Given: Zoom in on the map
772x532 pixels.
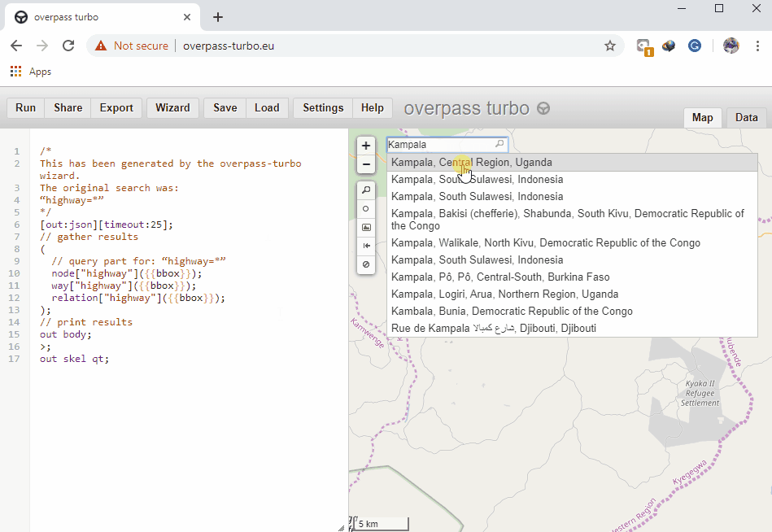Looking at the screenshot, I should (x=366, y=146).
